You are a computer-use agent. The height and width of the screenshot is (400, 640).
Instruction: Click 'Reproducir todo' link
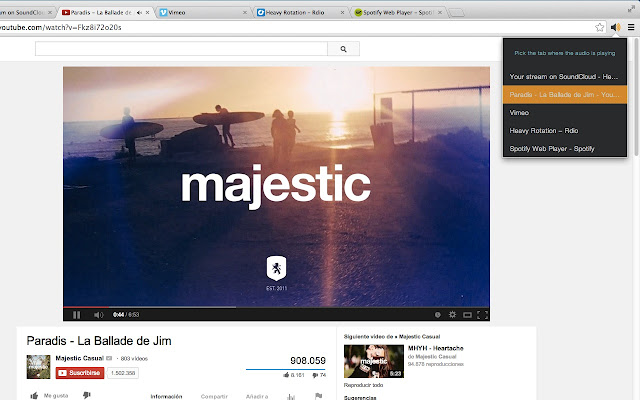click(363, 385)
